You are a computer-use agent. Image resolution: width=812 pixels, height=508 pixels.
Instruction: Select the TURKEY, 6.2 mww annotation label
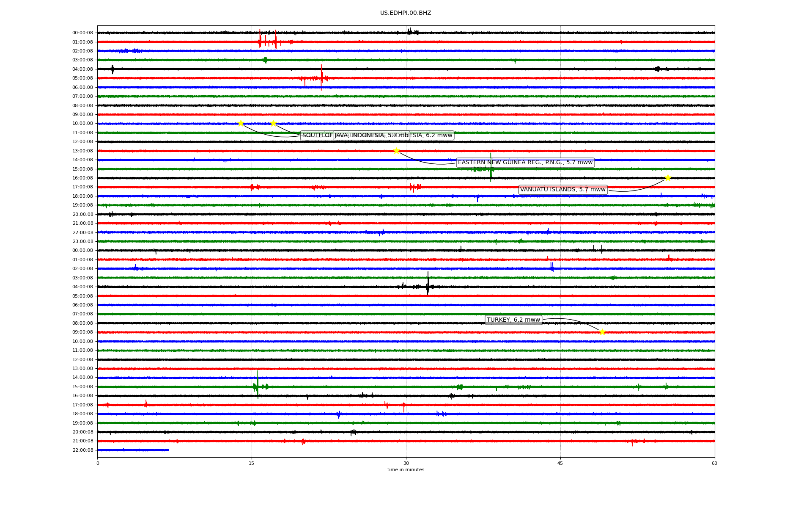coord(513,320)
